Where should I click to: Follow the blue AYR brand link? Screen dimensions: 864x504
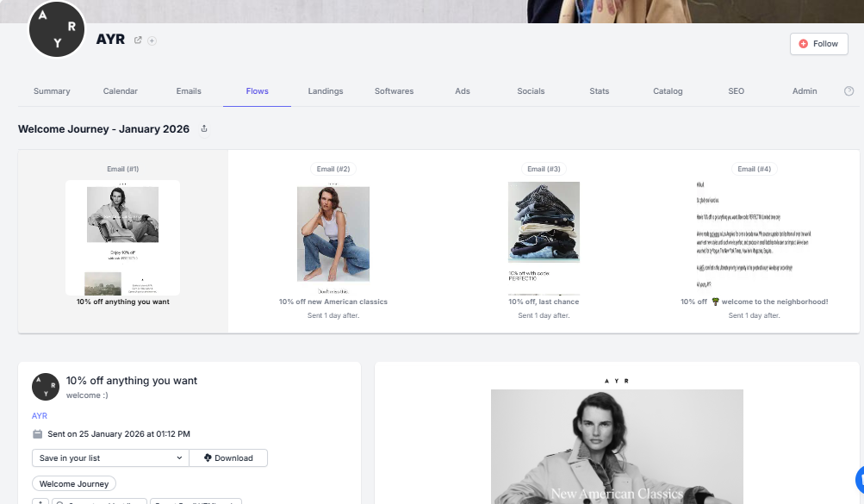coord(40,416)
